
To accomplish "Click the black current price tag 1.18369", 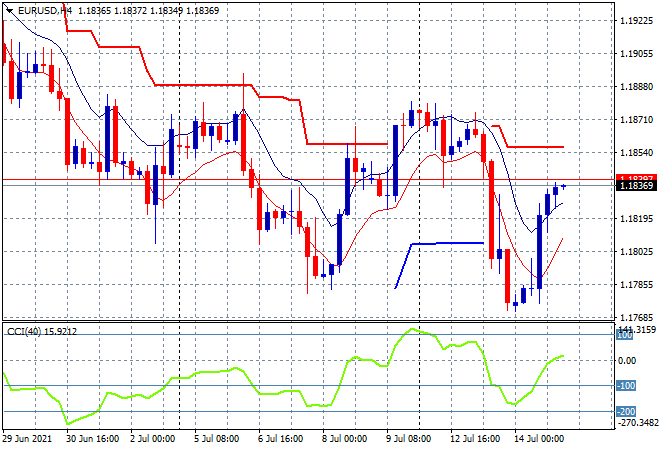I will tap(636, 186).
